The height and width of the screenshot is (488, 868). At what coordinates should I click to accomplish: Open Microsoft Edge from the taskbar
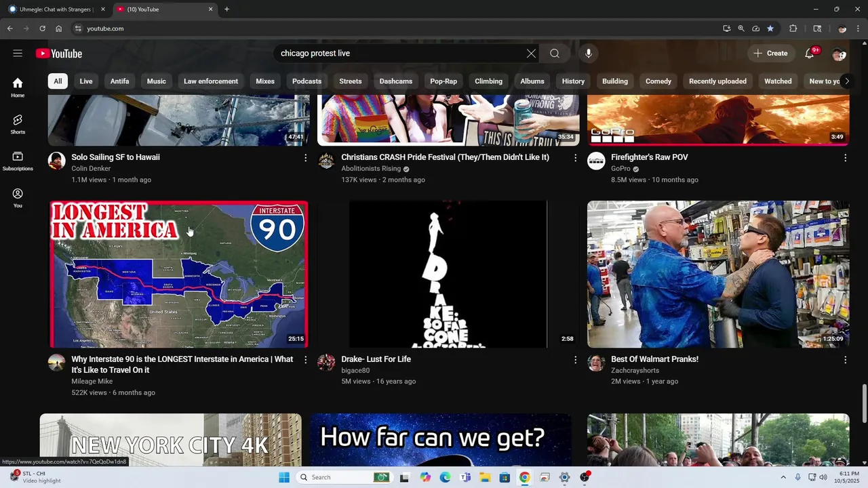(445, 477)
